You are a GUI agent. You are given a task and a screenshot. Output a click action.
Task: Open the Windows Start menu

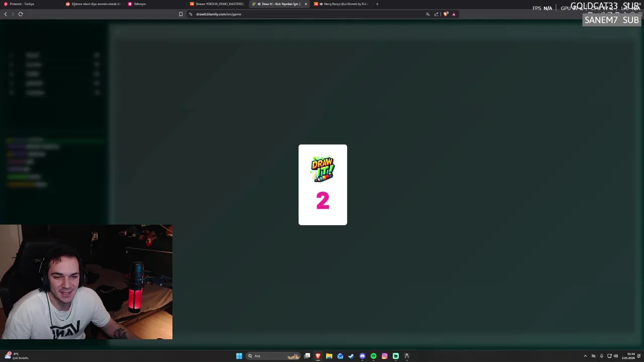click(x=239, y=356)
